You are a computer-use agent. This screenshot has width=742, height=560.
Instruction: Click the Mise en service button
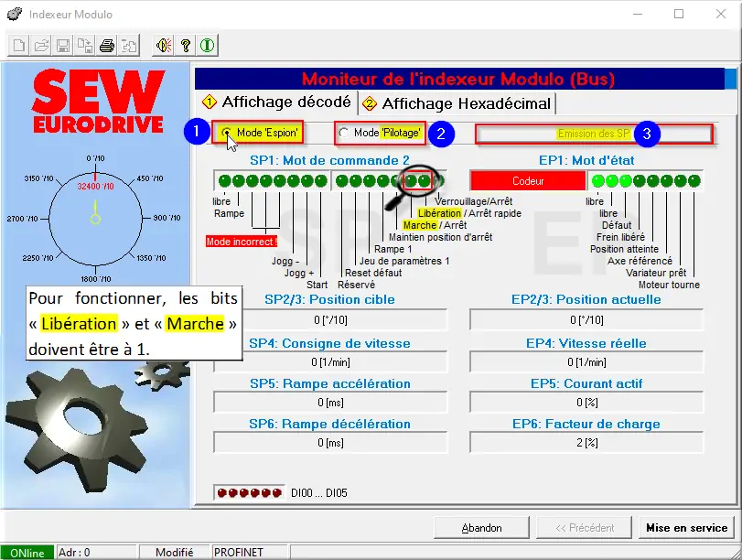pos(686,528)
